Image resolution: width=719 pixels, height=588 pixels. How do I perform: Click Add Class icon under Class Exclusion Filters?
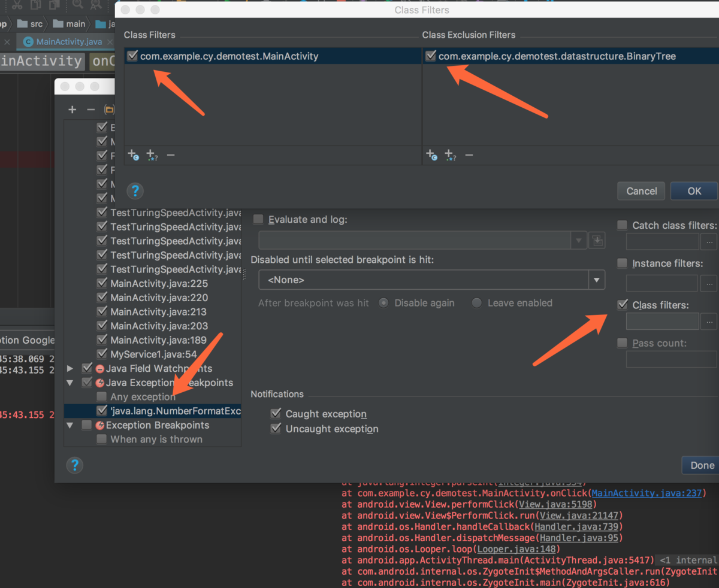[x=432, y=155]
